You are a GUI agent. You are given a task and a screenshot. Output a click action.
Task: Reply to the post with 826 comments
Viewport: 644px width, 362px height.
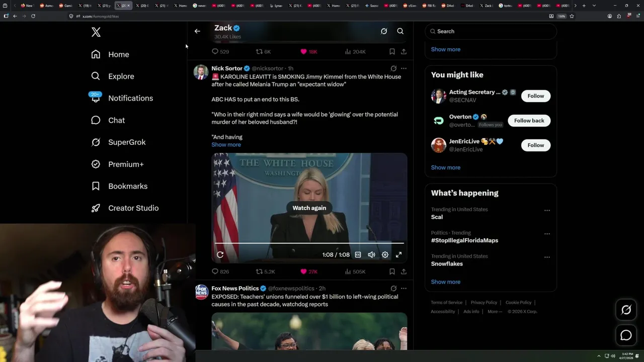click(220, 271)
